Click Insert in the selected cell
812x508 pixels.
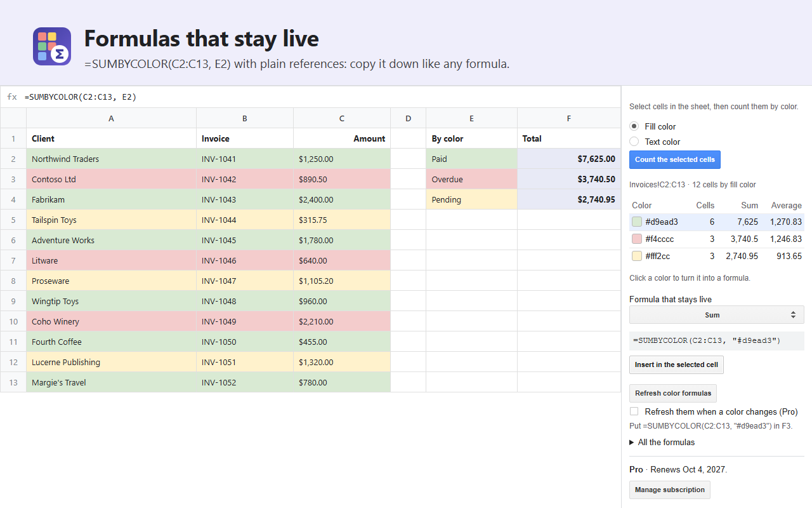(x=676, y=364)
